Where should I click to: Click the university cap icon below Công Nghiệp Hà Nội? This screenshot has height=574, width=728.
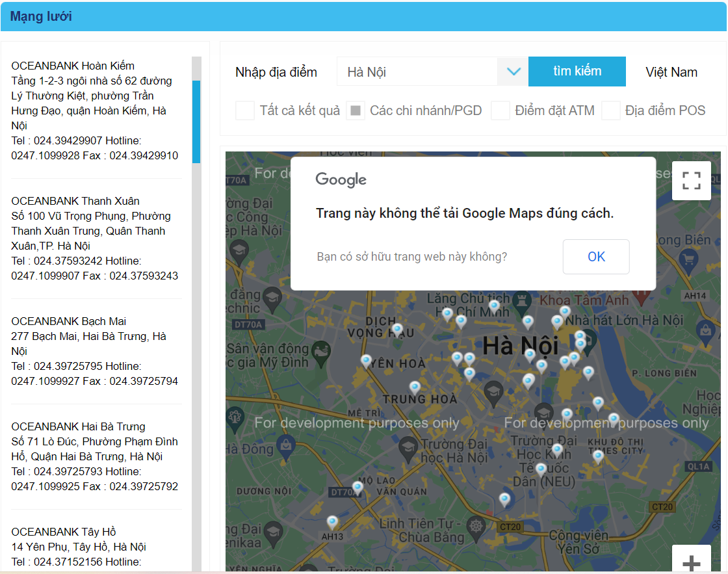click(239, 251)
